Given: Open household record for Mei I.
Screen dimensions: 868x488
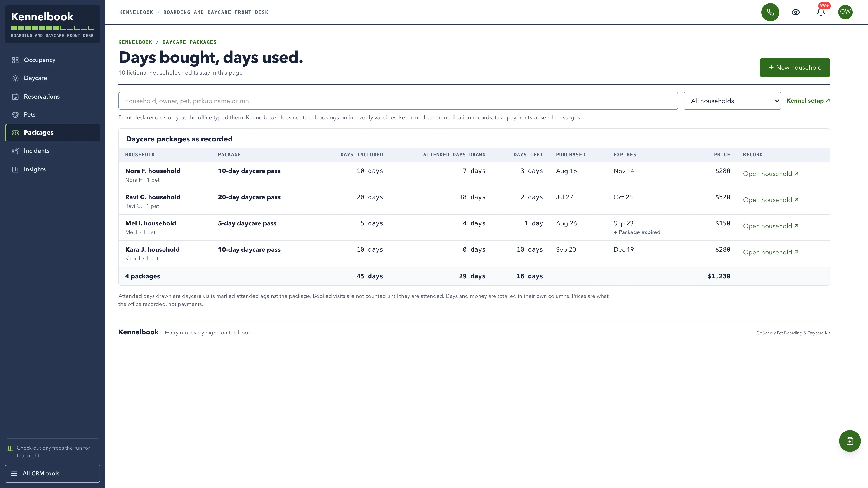Looking at the screenshot, I should [x=771, y=226].
